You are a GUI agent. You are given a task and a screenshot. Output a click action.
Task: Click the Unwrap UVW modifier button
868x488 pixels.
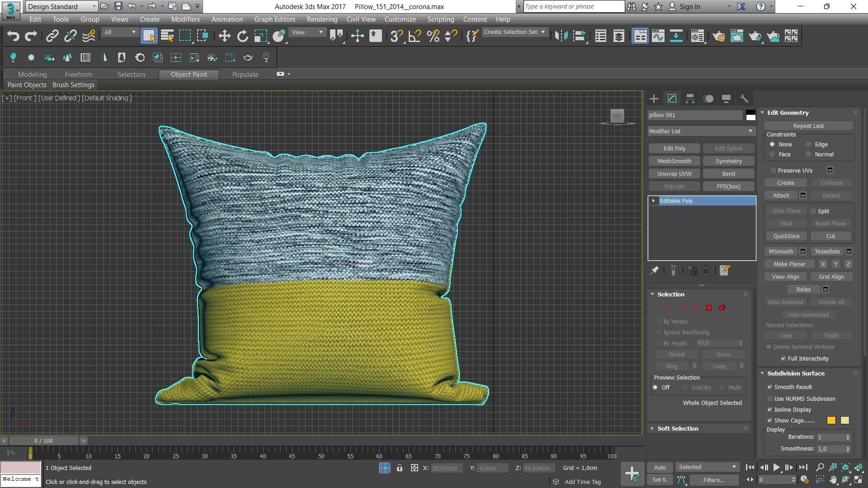click(674, 174)
